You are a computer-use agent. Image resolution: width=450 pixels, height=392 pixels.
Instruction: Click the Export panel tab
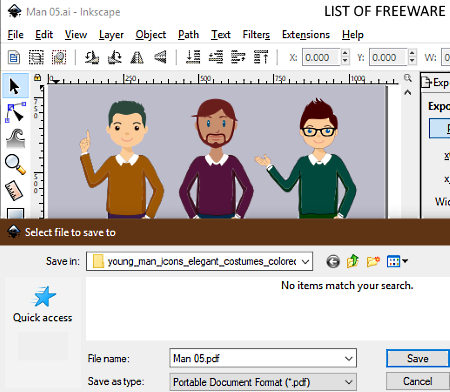[x=436, y=82]
